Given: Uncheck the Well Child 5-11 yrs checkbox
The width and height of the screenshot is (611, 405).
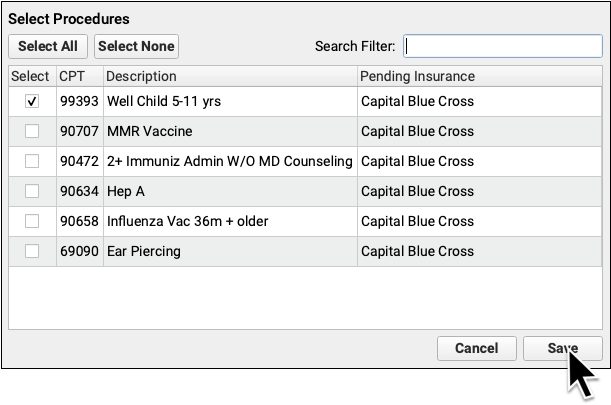Looking at the screenshot, I should tap(32, 101).
